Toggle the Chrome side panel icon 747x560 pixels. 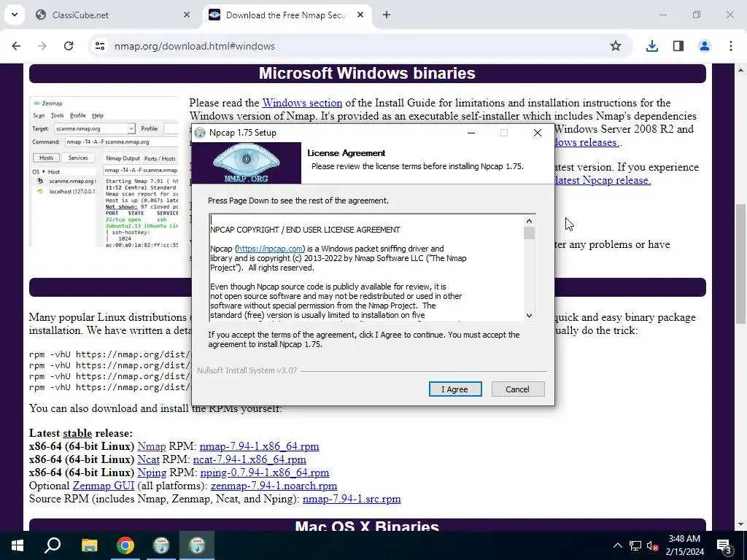pyautogui.click(x=678, y=46)
